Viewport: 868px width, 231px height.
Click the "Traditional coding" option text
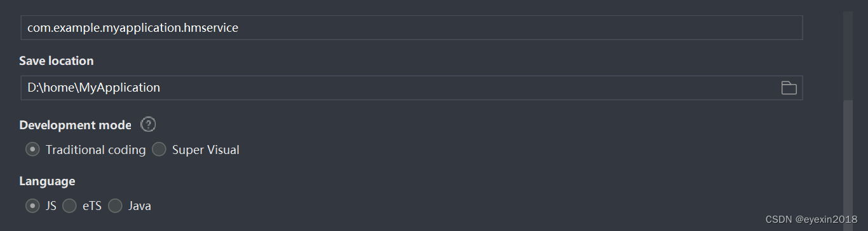pos(96,150)
